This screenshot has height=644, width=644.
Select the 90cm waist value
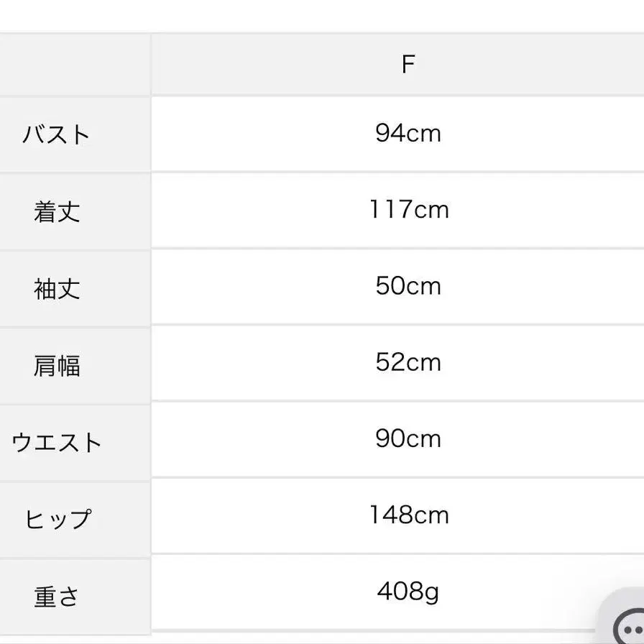pyautogui.click(x=408, y=438)
